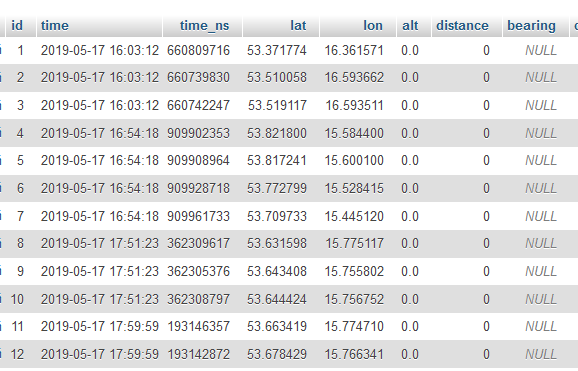The width and height of the screenshot is (578, 371).
Task: Select alt value 0.0 in row id 9
Action: 410,271
